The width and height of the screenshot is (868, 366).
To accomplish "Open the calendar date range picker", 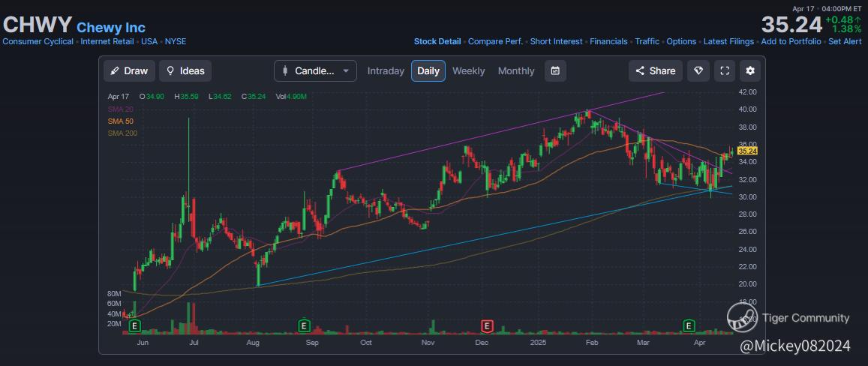I will point(555,70).
